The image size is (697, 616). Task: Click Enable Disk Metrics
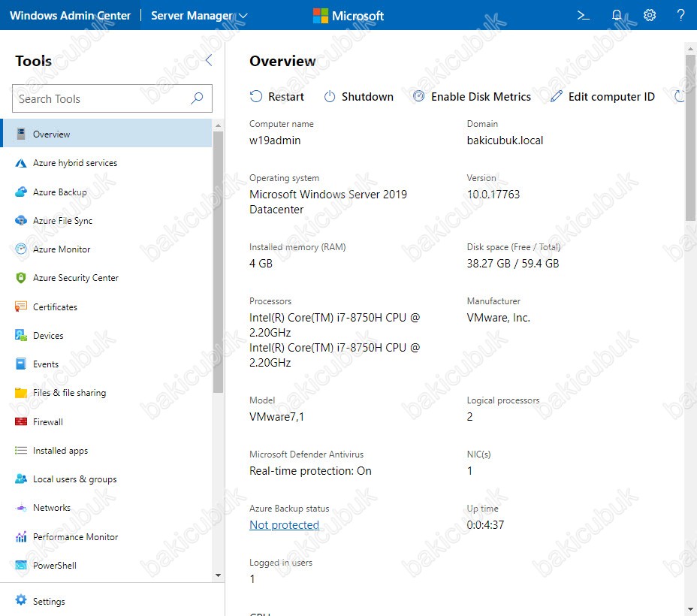coord(472,96)
